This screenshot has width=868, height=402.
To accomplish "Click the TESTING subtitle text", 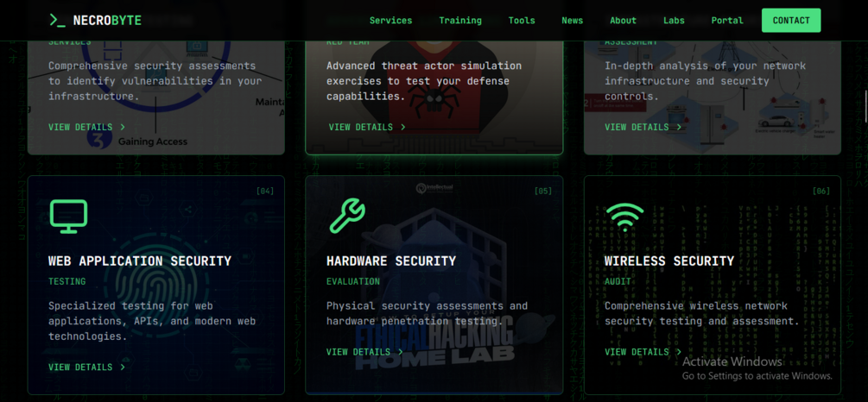I will tap(67, 281).
